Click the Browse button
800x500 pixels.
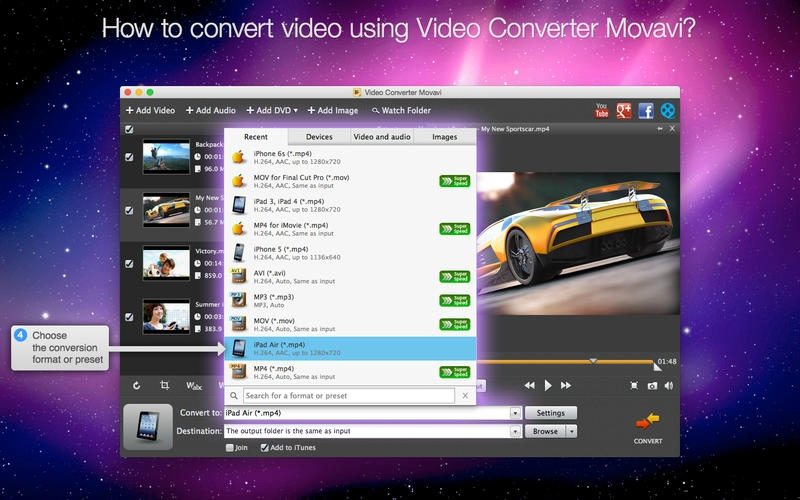point(545,431)
